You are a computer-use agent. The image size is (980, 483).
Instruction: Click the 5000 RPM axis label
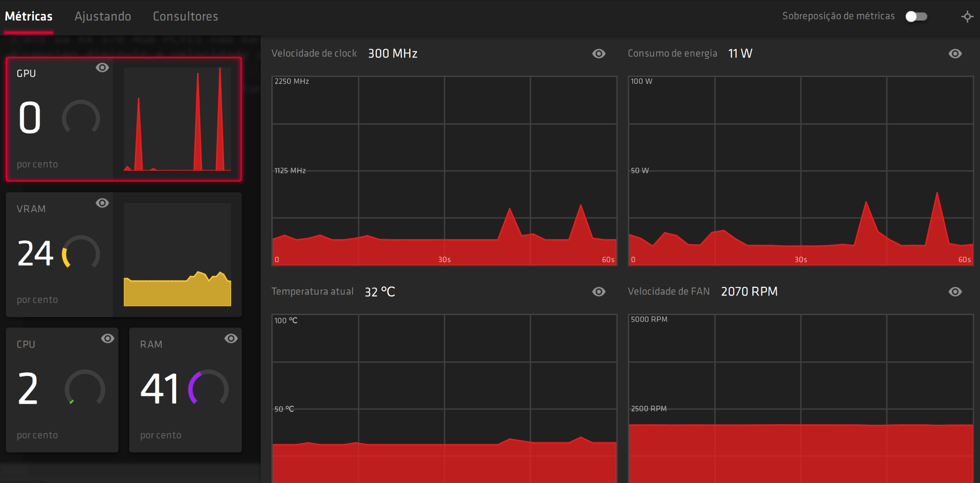pos(649,319)
